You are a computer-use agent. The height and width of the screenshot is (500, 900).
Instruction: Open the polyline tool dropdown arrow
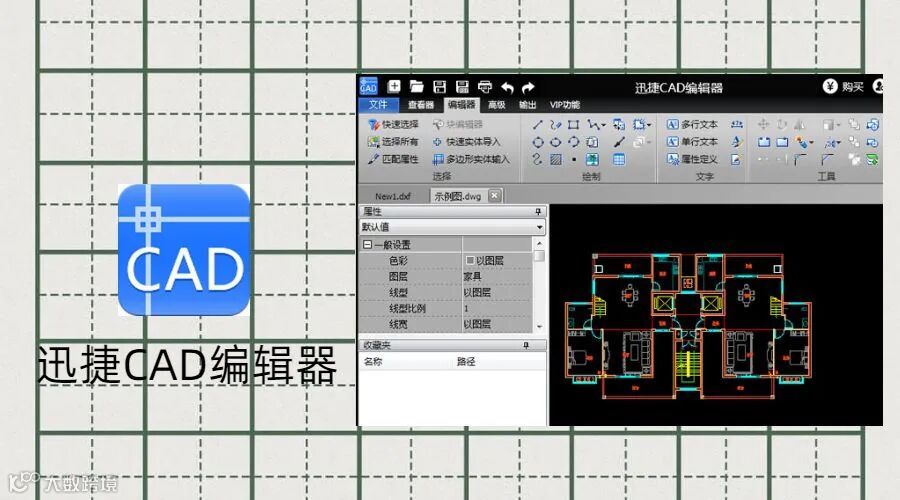pos(604,125)
